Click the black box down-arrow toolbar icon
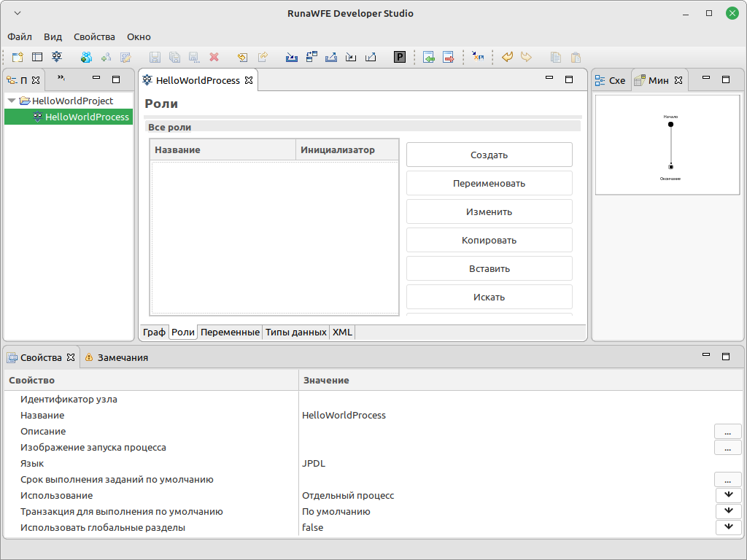Viewport: 747px width, 560px height. 351,57
